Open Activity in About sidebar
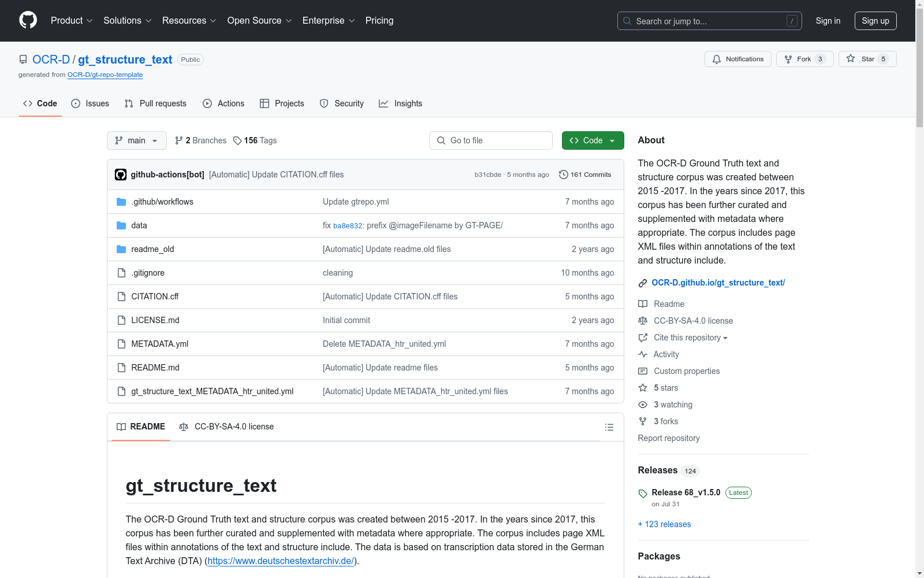The image size is (924, 578). point(659,354)
